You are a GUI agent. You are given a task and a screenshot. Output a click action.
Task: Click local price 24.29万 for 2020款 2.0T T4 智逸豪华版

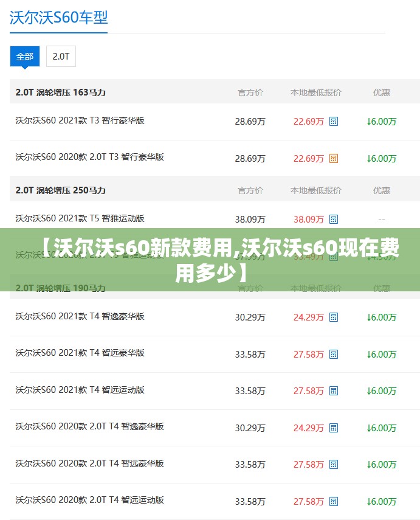tap(309, 428)
